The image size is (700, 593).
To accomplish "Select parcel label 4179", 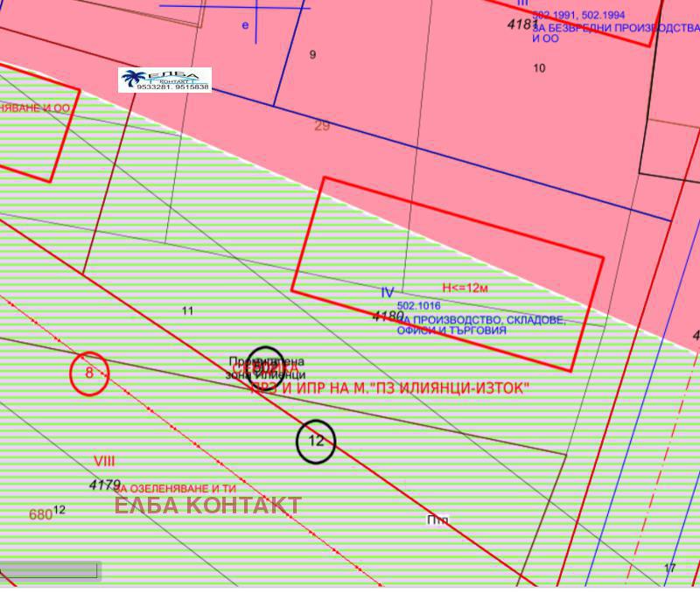I will pos(104,484).
